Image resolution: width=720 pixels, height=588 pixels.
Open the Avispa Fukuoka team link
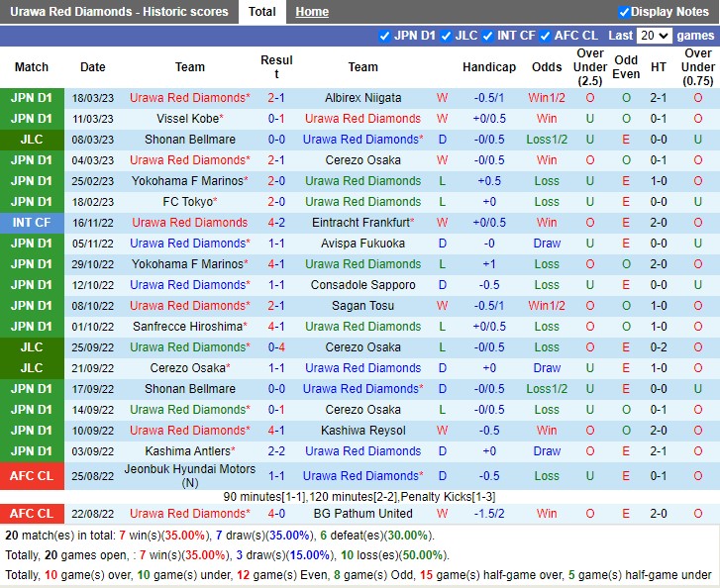tap(362, 244)
